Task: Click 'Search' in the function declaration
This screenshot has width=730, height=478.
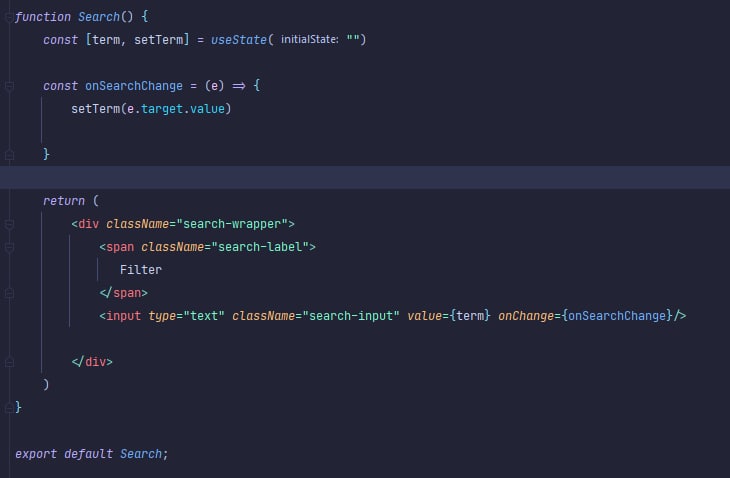Action: pos(99,17)
